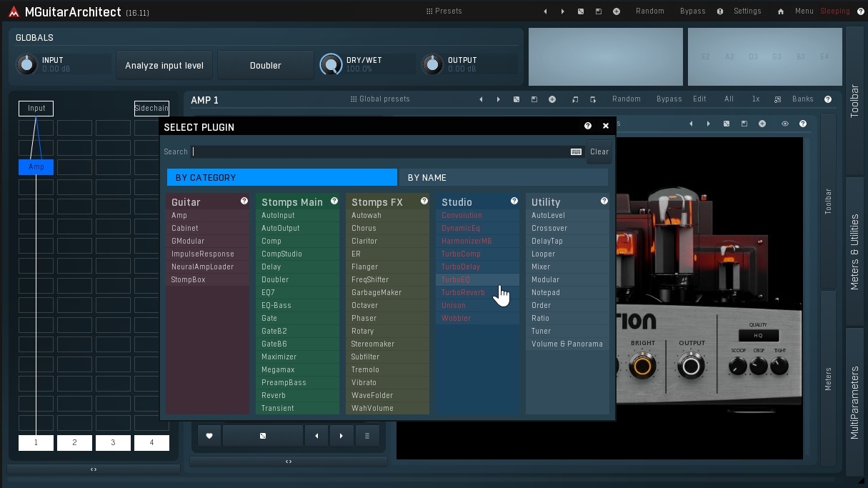868x488 pixels.
Task: Click the Stomps FX category help icon
Action: [424, 201]
